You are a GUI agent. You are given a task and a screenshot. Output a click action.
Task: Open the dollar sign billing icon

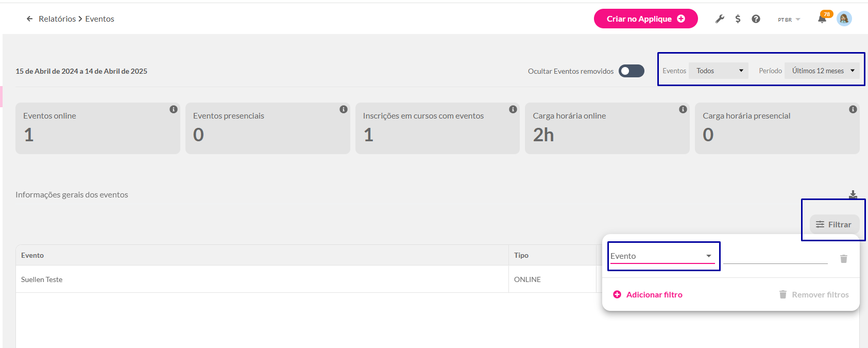coord(738,19)
